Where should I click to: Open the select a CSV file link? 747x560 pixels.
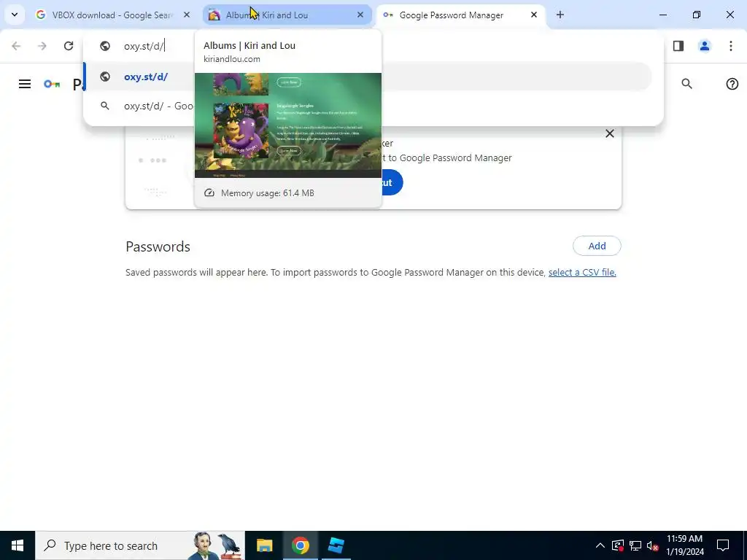point(582,273)
